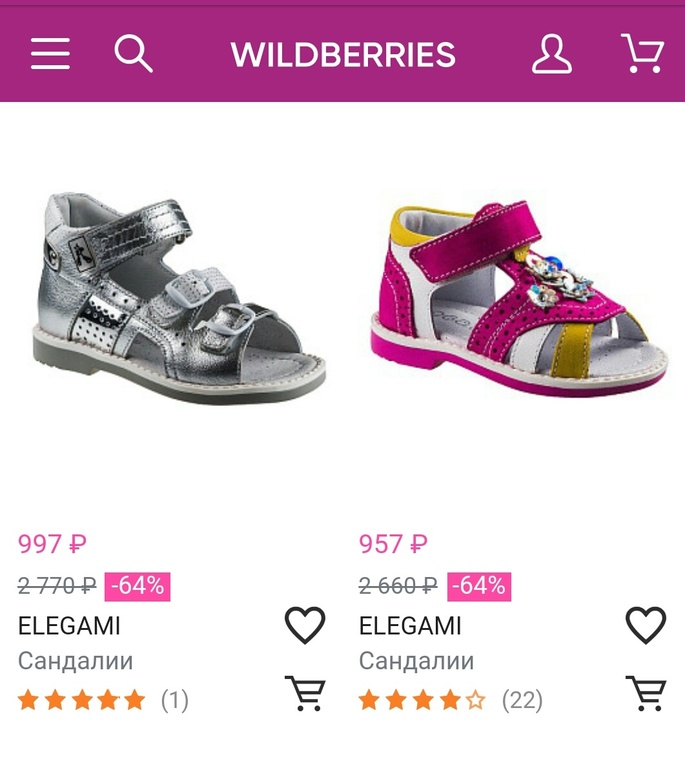Open the hamburger navigation menu
The image size is (685, 770).
50,54
